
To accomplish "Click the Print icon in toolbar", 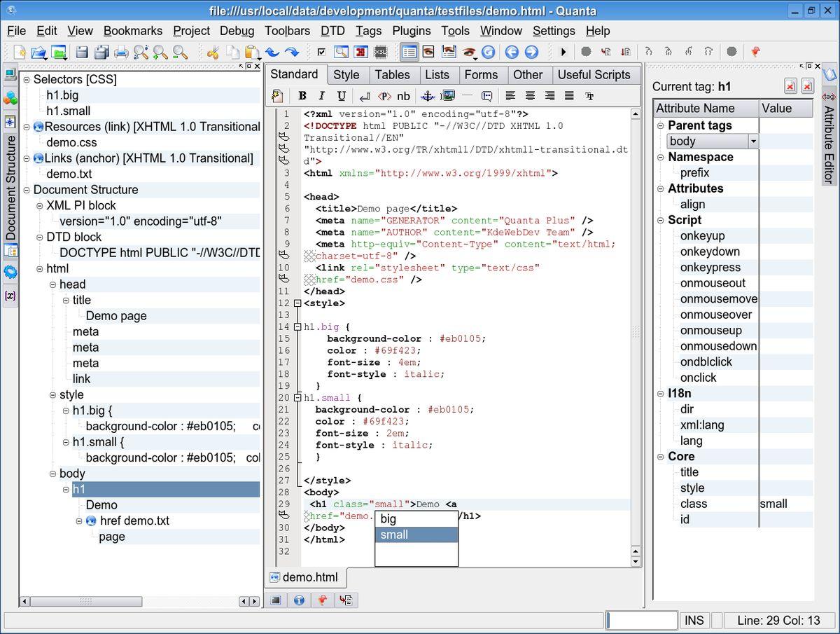I will coord(121,52).
